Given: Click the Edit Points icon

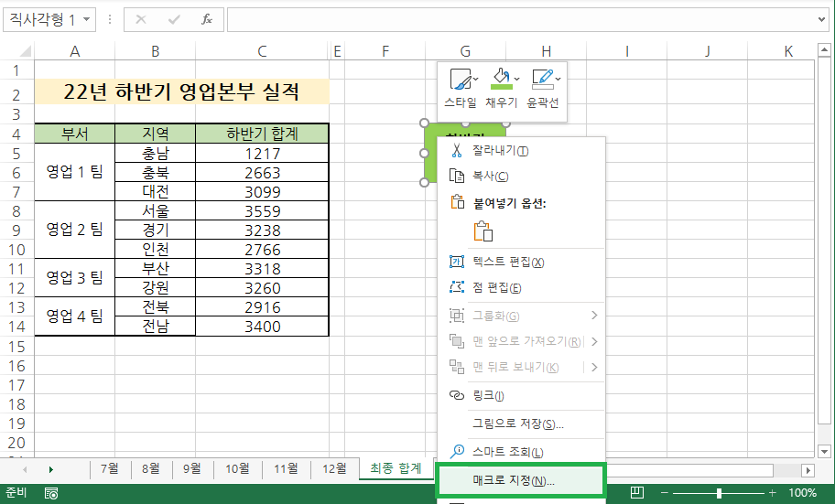Looking at the screenshot, I should click(x=456, y=287).
